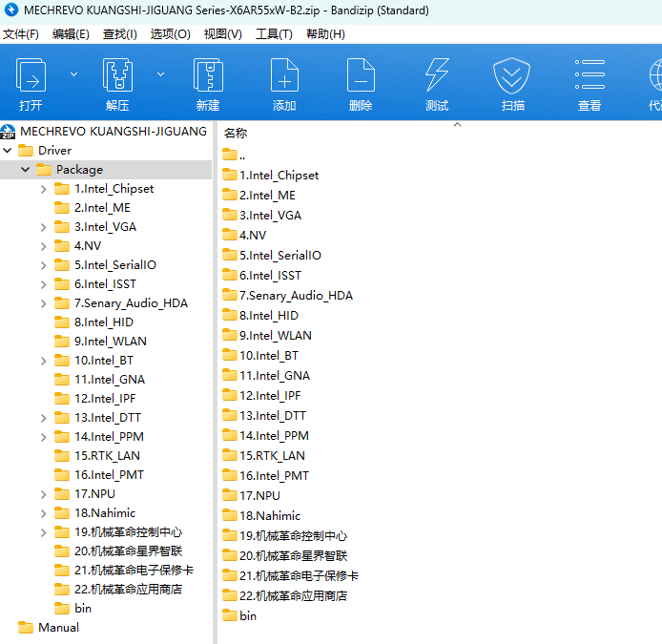Open the 帮助(H) menu
662x644 pixels.
[x=325, y=34]
